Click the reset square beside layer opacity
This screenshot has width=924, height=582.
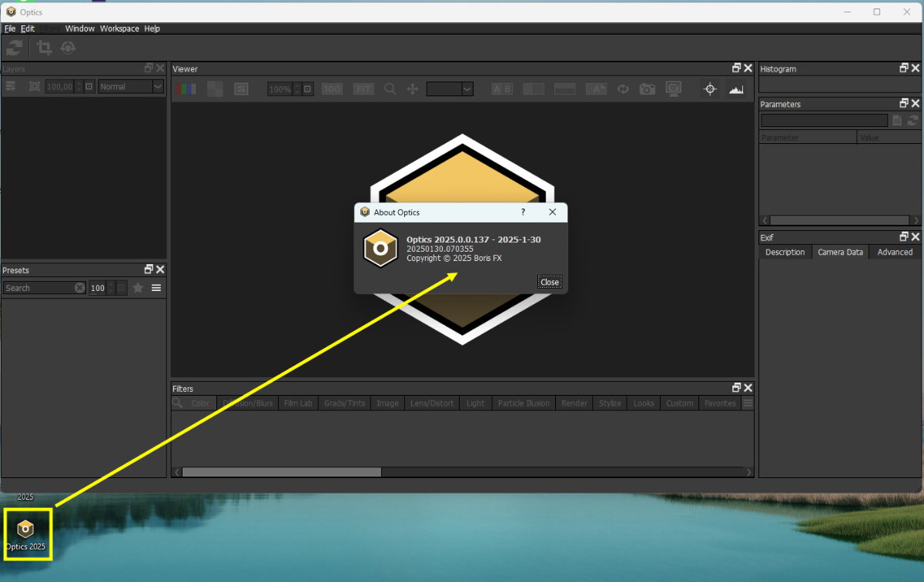[x=89, y=87]
